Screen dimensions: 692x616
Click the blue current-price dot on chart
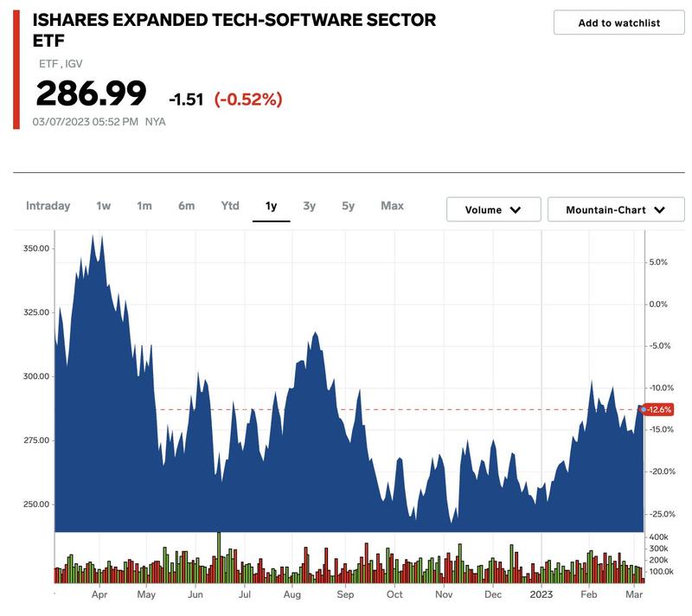click(x=644, y=409)
